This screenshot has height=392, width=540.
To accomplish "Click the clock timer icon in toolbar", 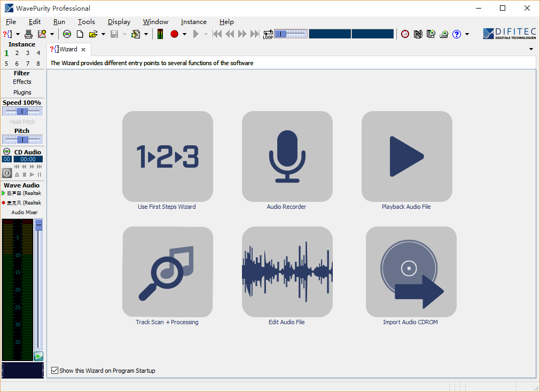I will tap(405, 34).
